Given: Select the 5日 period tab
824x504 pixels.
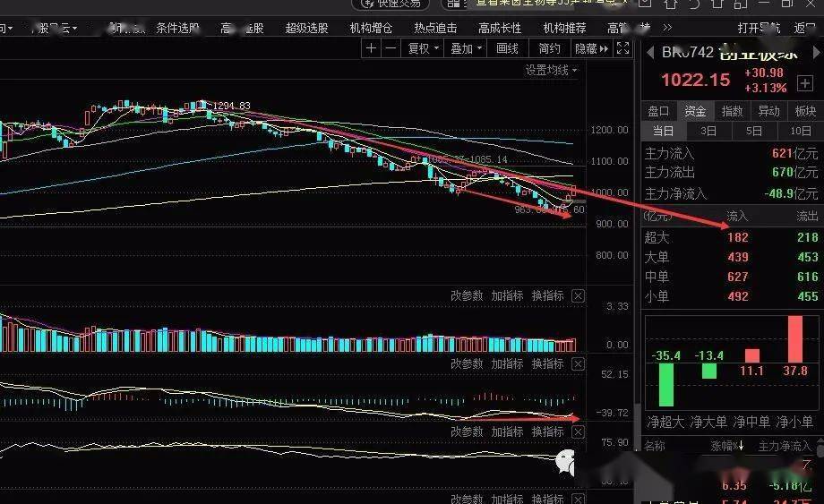Looking at the screenshot, I should 753,131.
